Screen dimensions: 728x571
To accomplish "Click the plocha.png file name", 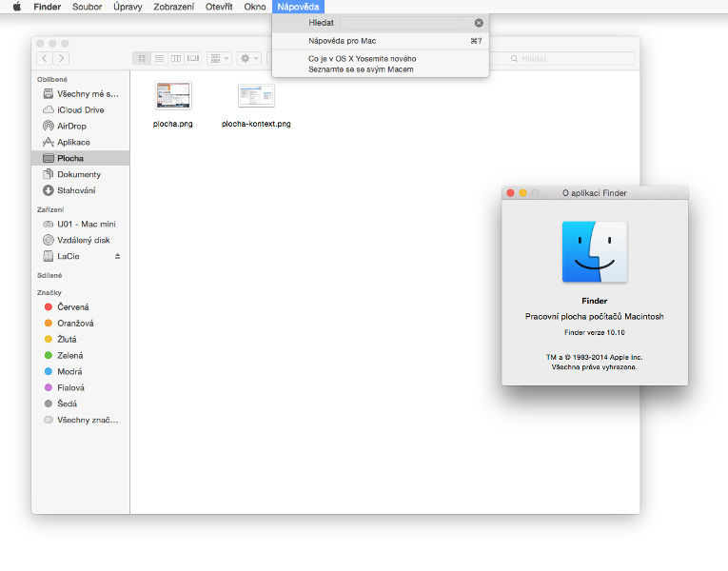I will 172,124.
